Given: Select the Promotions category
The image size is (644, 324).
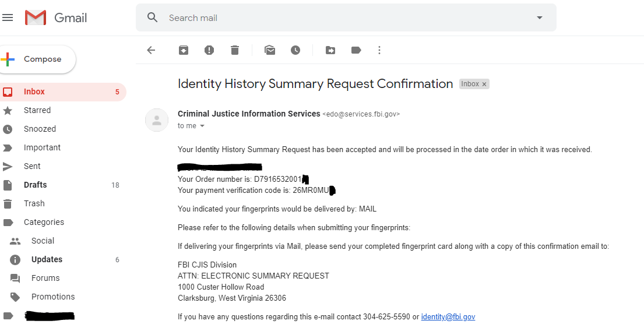Looking at the screenshot, I should pyautogui.click(x=53, y=297).
